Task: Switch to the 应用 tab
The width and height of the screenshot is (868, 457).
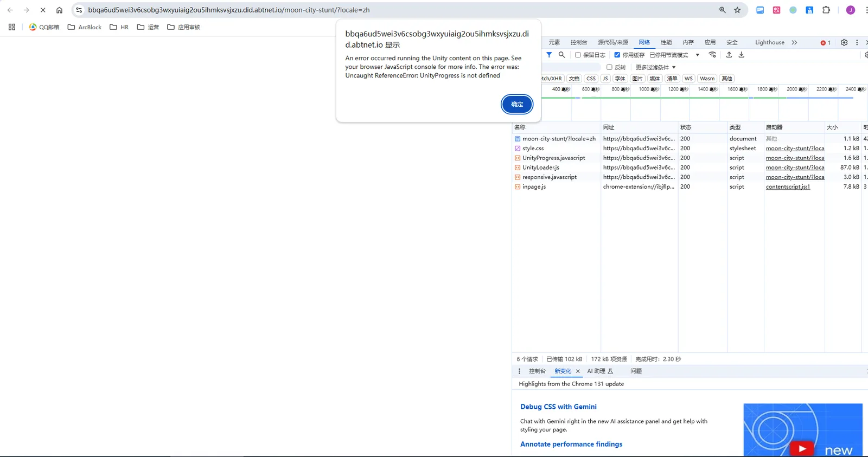Action: (x=710, y=42)
